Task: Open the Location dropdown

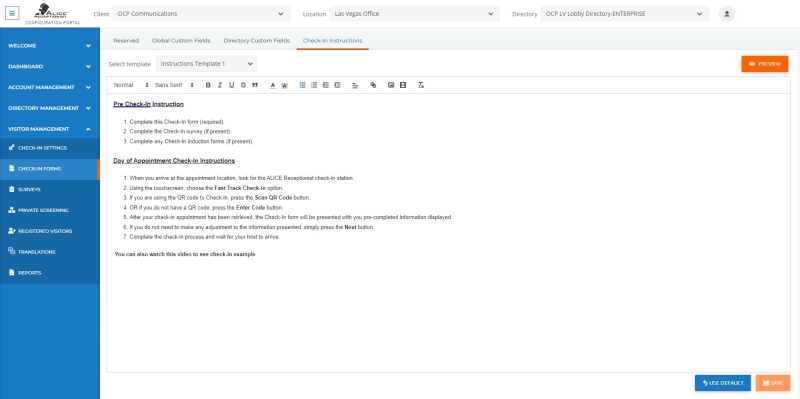Action: (x=415, y=14)
